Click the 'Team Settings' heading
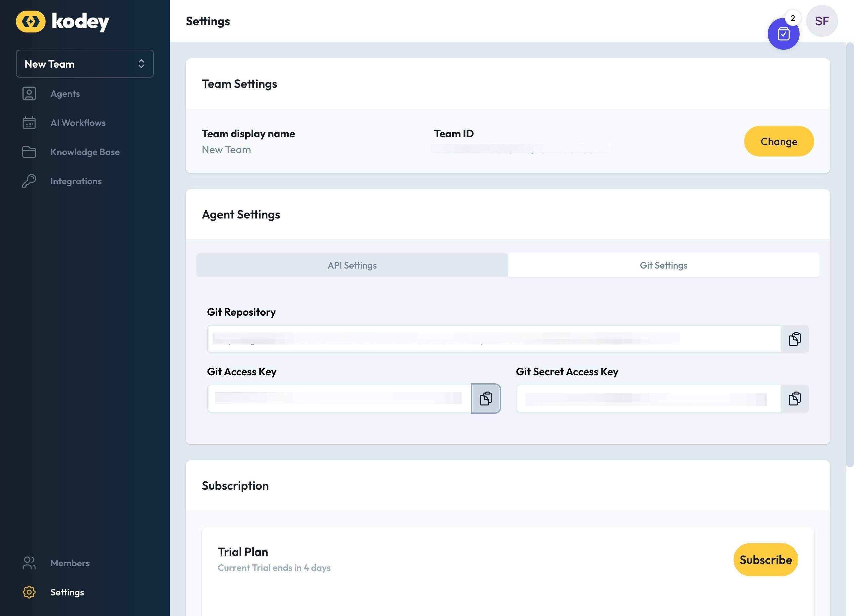 tap(240, 84)
